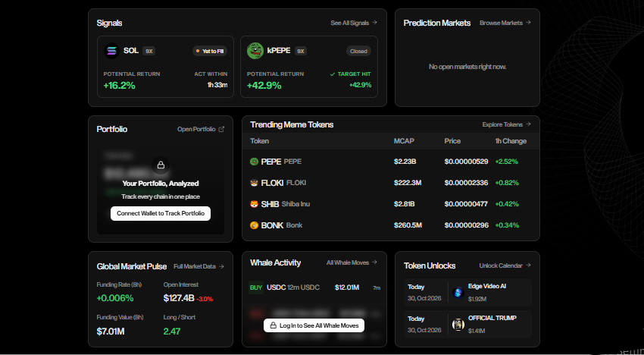
Task: Click the 1h 33m act within timer
Action: click(217, 85)
